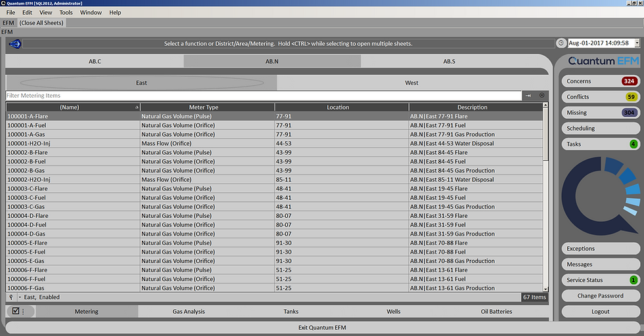Screen dimensions: 644x336
Task: Open the Service Status button
Action: [600, 280]
